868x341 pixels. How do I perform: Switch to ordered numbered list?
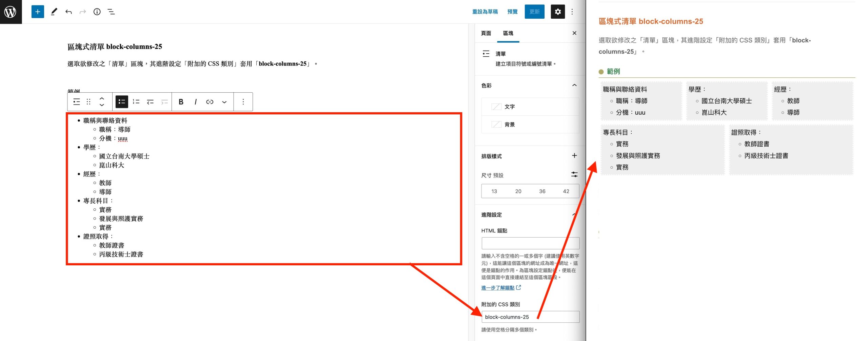(x=136, y=102)
